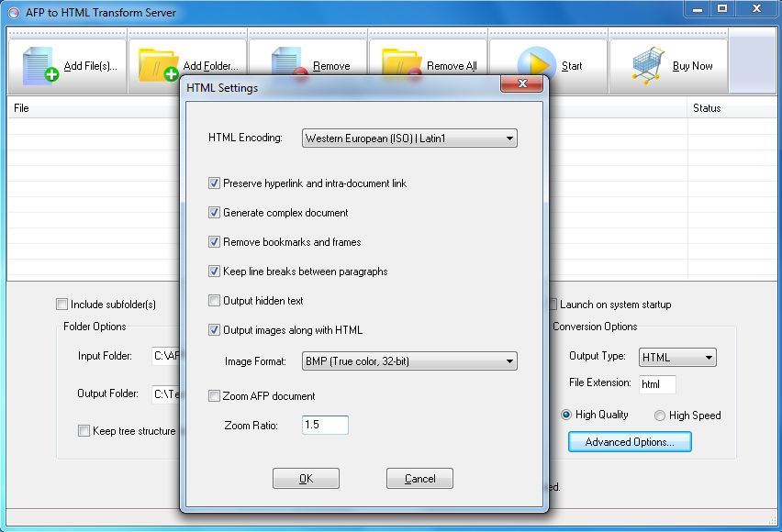Click the Add Folder icon
Viewport: 782px width, 532px height.
point(159,64)
